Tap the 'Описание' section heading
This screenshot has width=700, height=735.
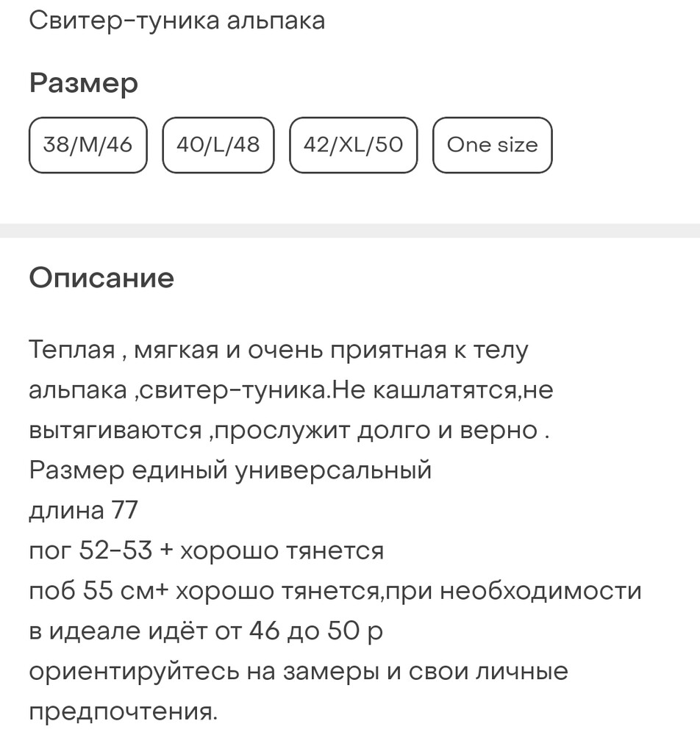point(101,278)
